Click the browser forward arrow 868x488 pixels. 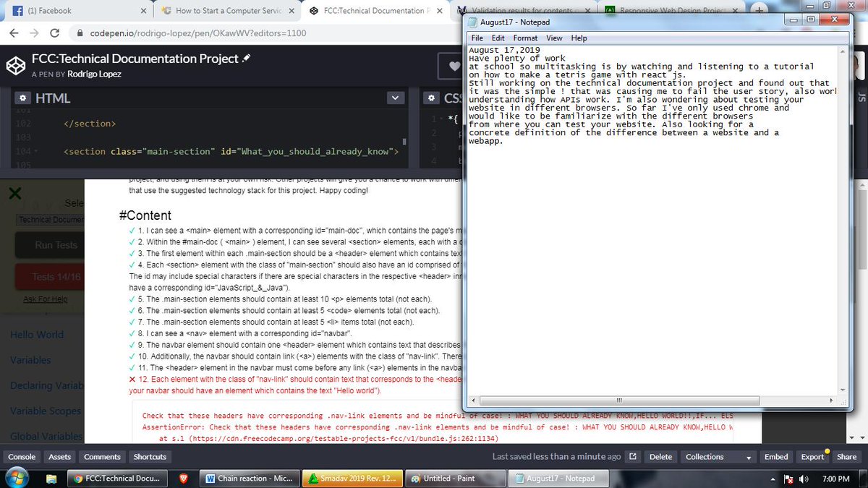(34, 34)
